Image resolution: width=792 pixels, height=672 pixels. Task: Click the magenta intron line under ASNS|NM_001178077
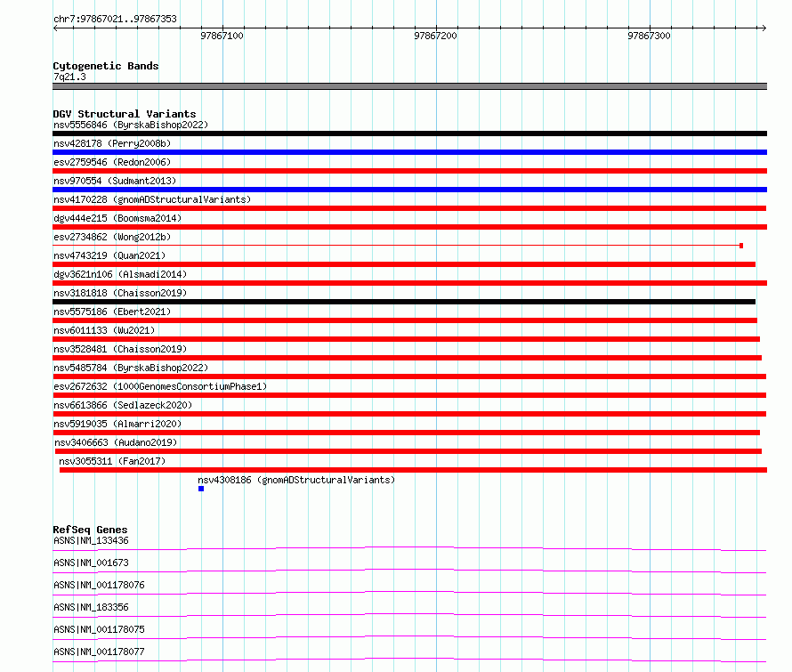[409, 660]
